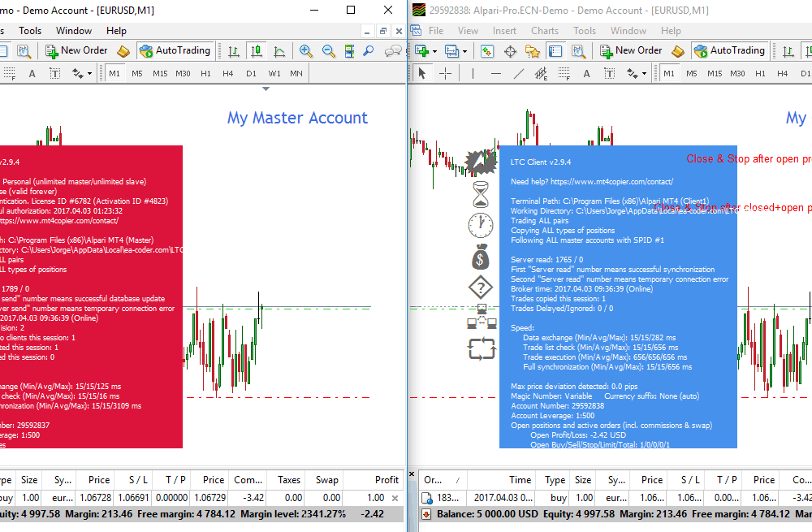Click the blue search magnifier in Master window
The height and width of the screenshot is (532, 812).
[x=368, y=51]
